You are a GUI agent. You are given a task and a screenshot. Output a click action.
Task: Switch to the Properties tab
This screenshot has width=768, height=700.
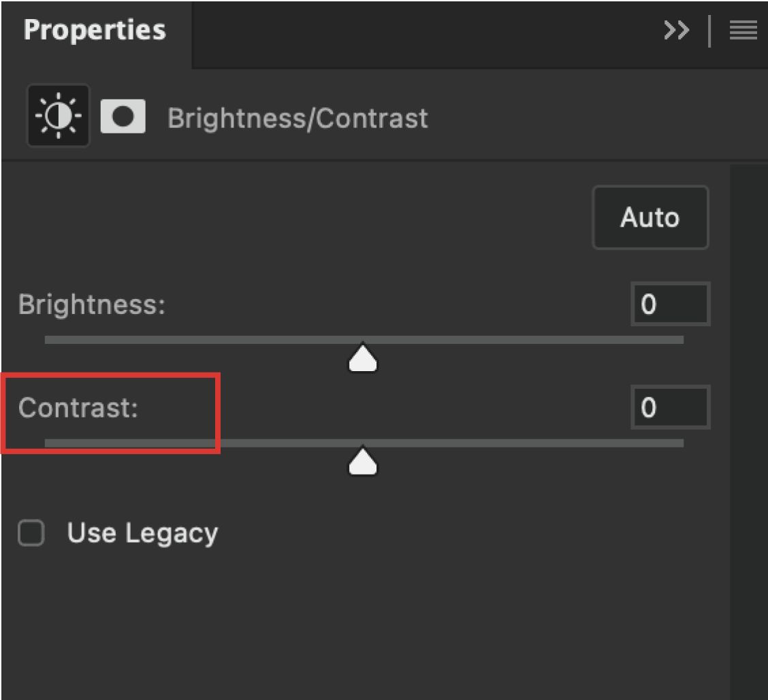[95, 30]
